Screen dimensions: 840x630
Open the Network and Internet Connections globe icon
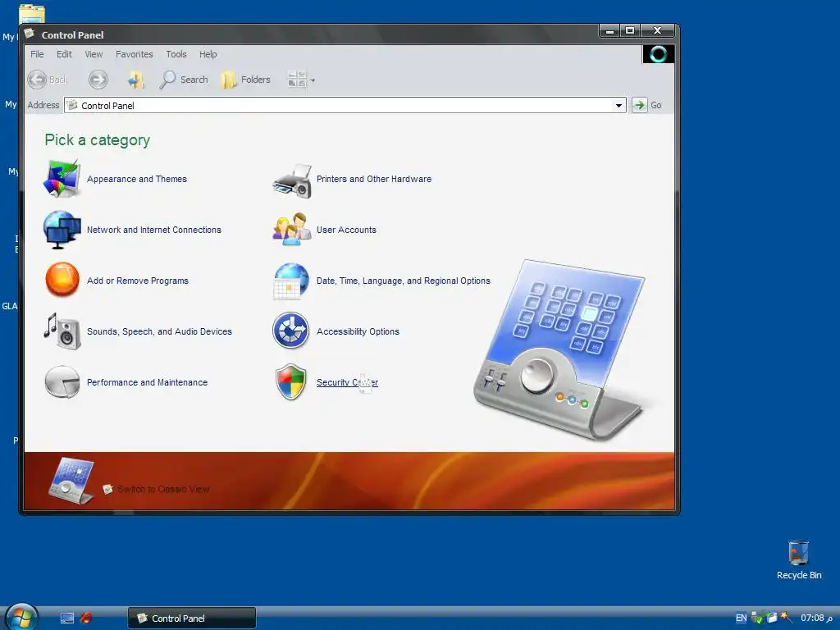tap(62, 230)
